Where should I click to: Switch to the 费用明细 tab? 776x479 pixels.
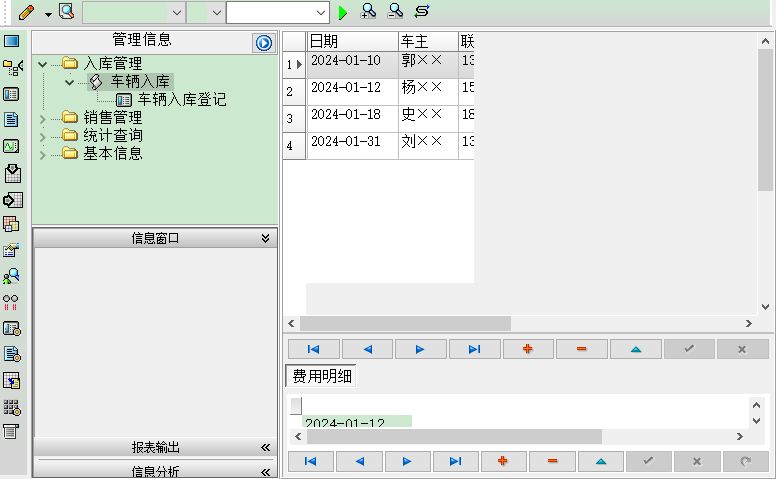pos(322,376)
